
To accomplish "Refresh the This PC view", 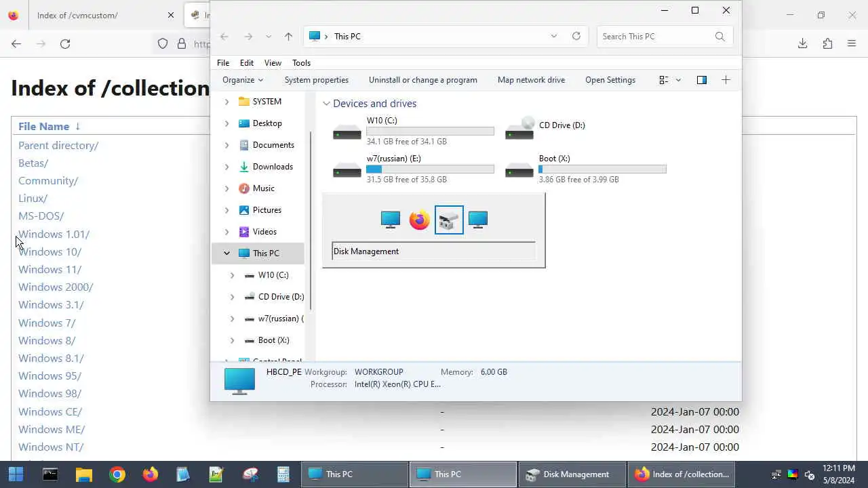I will (x=576, y=37).
